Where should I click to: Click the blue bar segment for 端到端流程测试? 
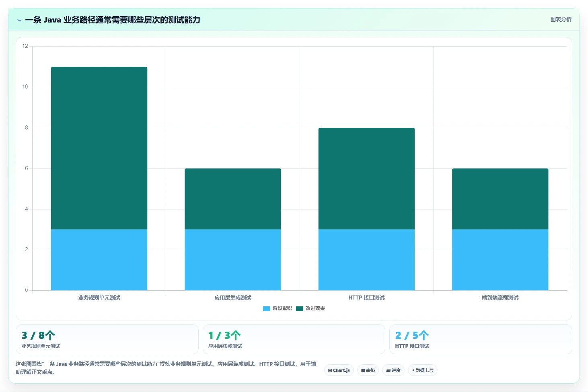[x=500, y=260]
